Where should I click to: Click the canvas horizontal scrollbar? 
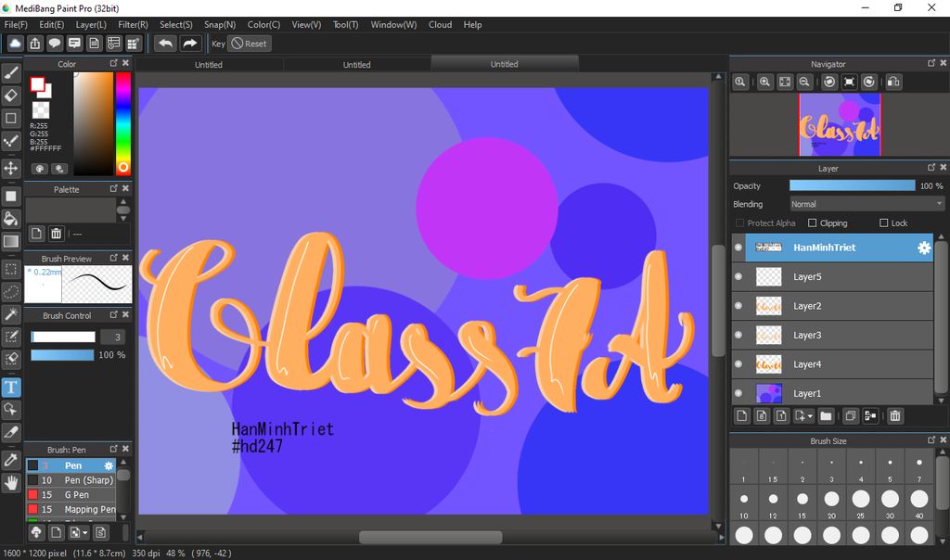(430, 537)
